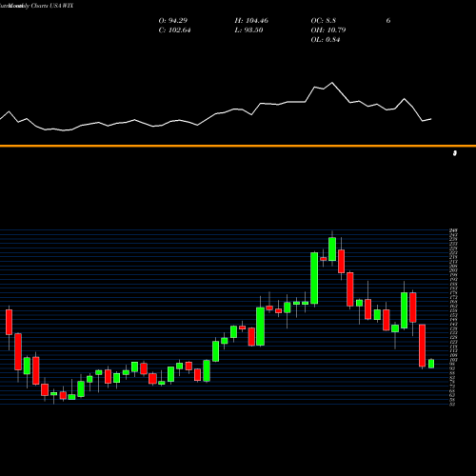This screenshot has width=476, height=476.
Task: Click the orange horizontal separator line
Action: 238,146
